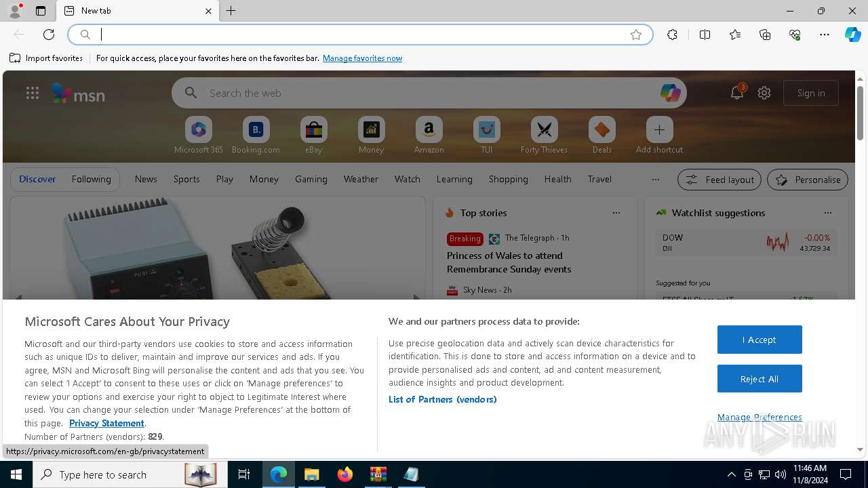The width and height of the screenshot is (868, 488).
Task: Open Microsoft 365 shortcut
Action: [198, 136]
